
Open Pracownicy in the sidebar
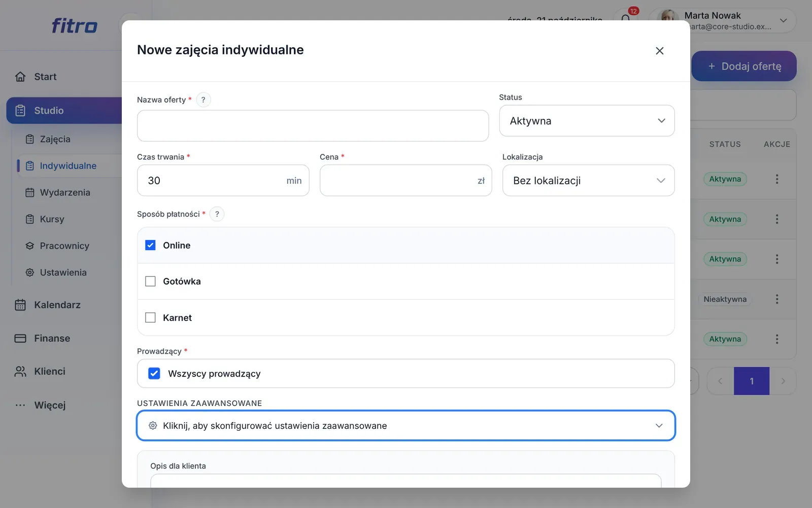[x=64, y=246]
